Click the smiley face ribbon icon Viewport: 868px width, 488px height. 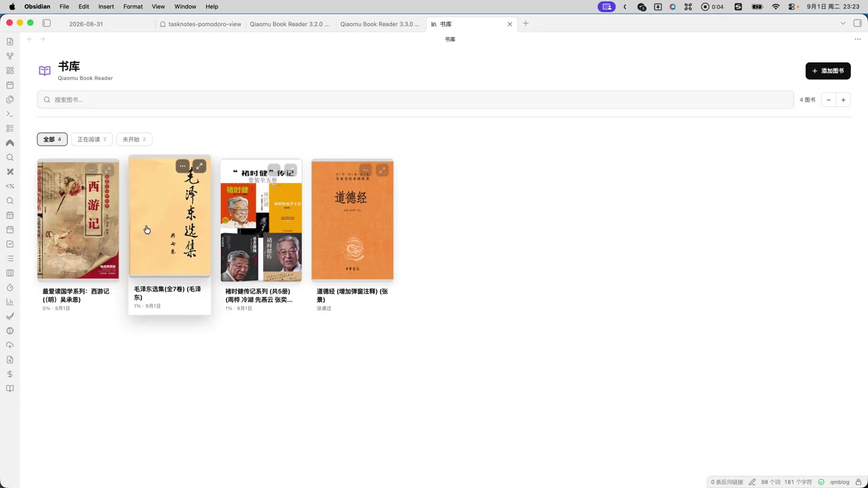point(9,331)
